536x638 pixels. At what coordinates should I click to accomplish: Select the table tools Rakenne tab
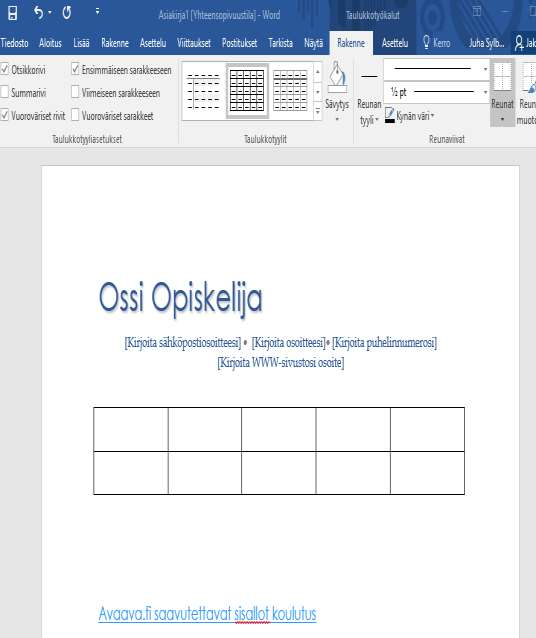(x=351, y=43)
